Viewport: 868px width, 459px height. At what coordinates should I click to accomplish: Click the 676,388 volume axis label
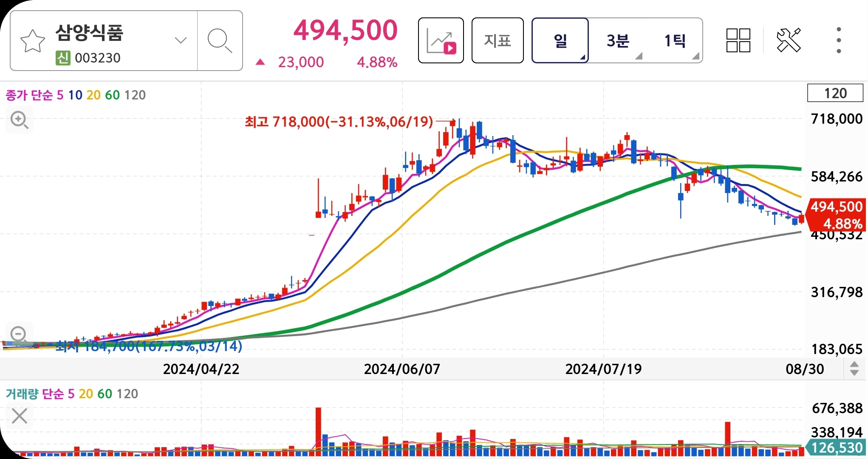point(837,408)
